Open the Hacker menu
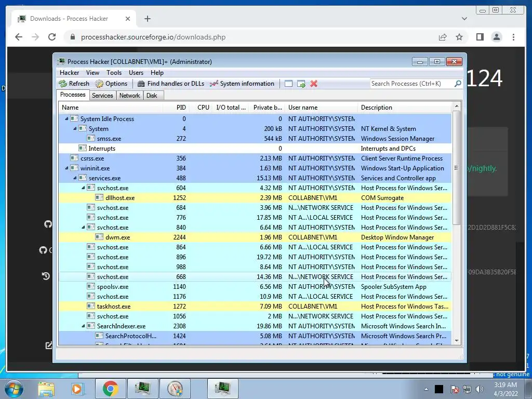Image resolution: width=532 pixels, height=399 pixels. click(69, 73)
